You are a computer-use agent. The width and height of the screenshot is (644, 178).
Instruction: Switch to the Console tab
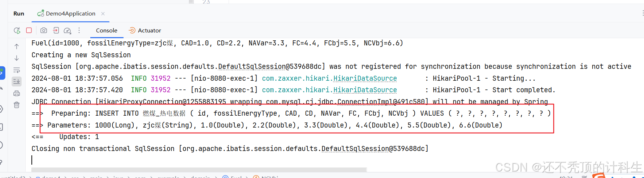click(107, 31)
